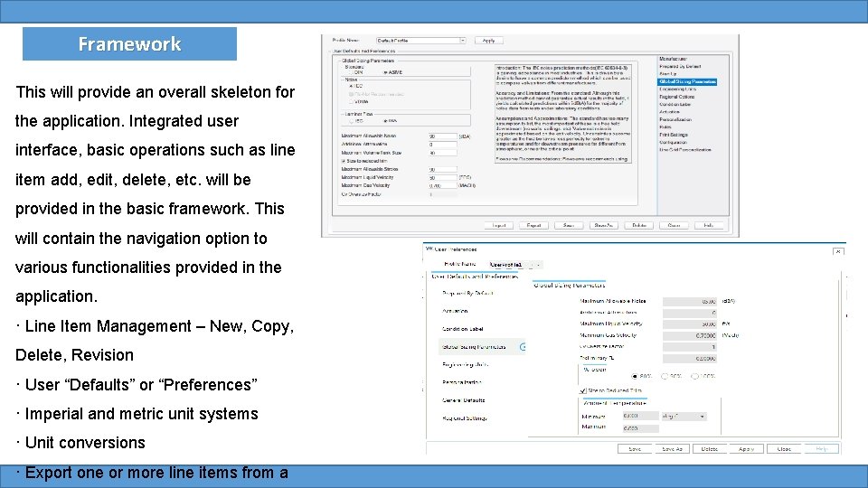Select DIN standard radio button
868x488 pixels.
[x=352, y=72]
